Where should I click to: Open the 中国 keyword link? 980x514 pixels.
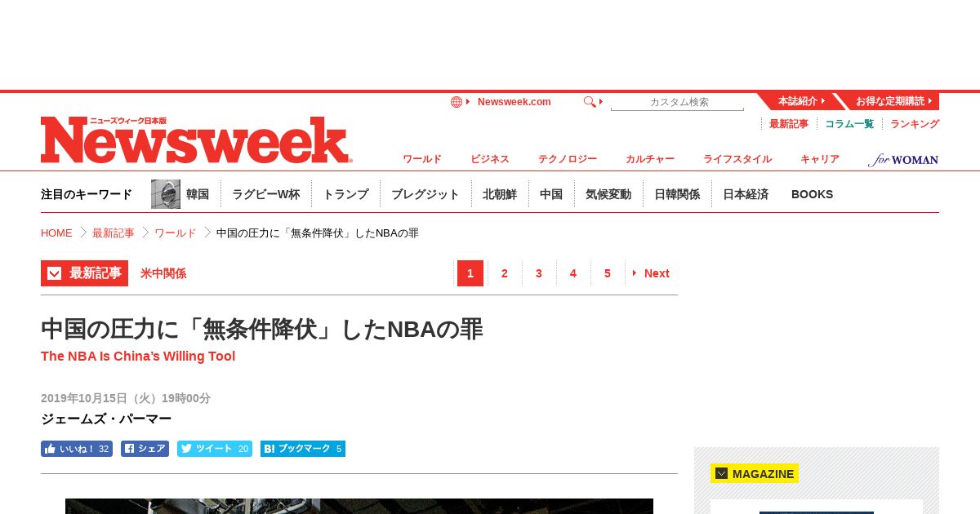click(551, 194)
